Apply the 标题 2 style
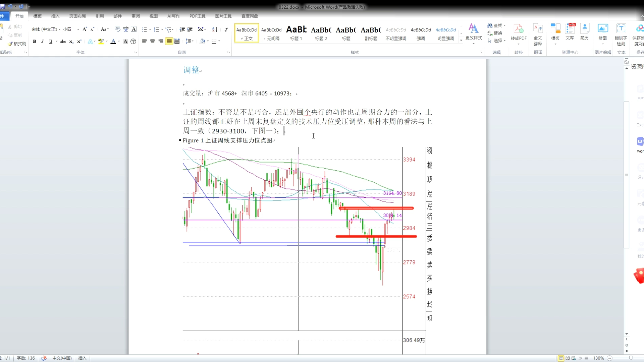The image size is (644, 362). point(321,33)
